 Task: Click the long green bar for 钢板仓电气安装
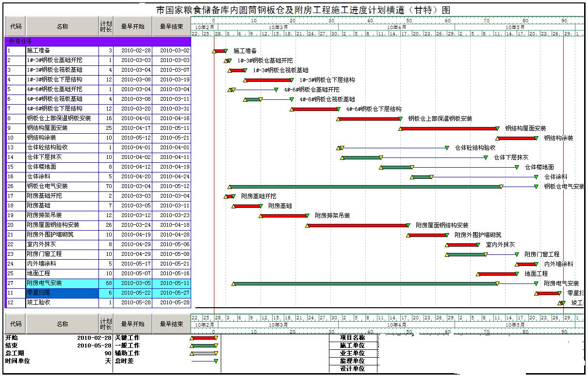point(365,187)
